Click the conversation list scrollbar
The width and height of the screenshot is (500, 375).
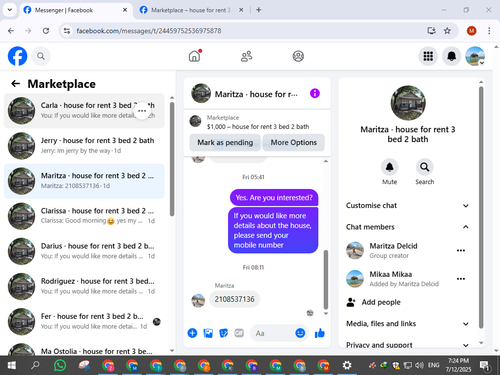tap(172, 159)
